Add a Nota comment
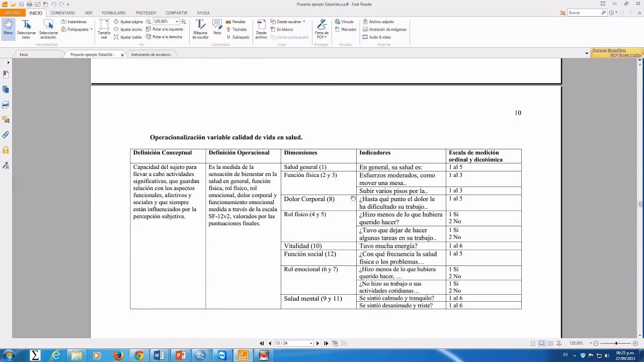 coord(217,28)
